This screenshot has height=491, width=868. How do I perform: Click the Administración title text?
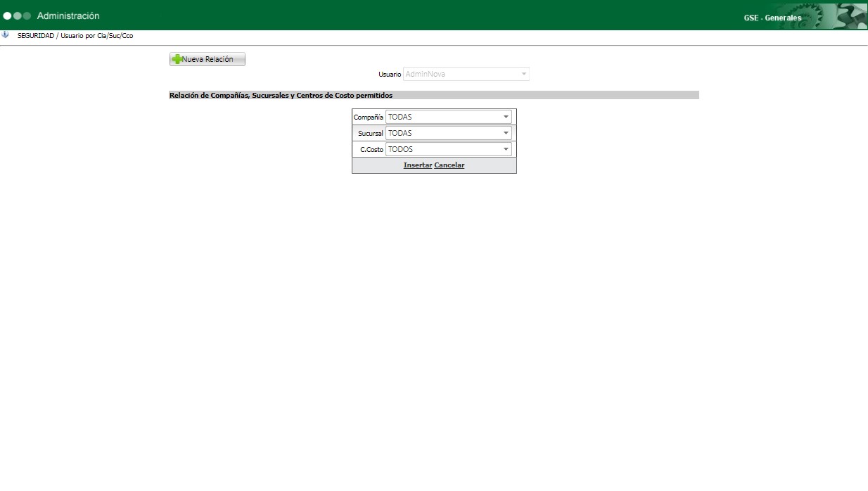tap(68, 15)
